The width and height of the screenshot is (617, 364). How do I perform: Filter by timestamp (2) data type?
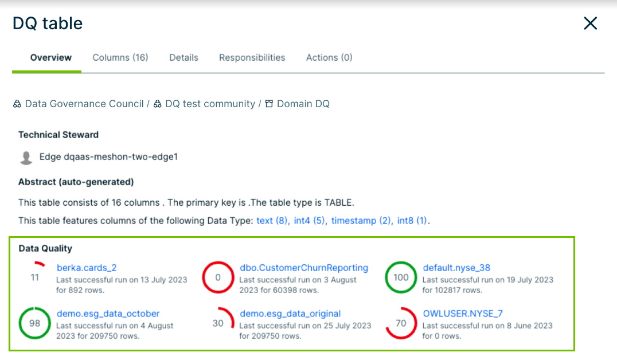coord(361,221)
